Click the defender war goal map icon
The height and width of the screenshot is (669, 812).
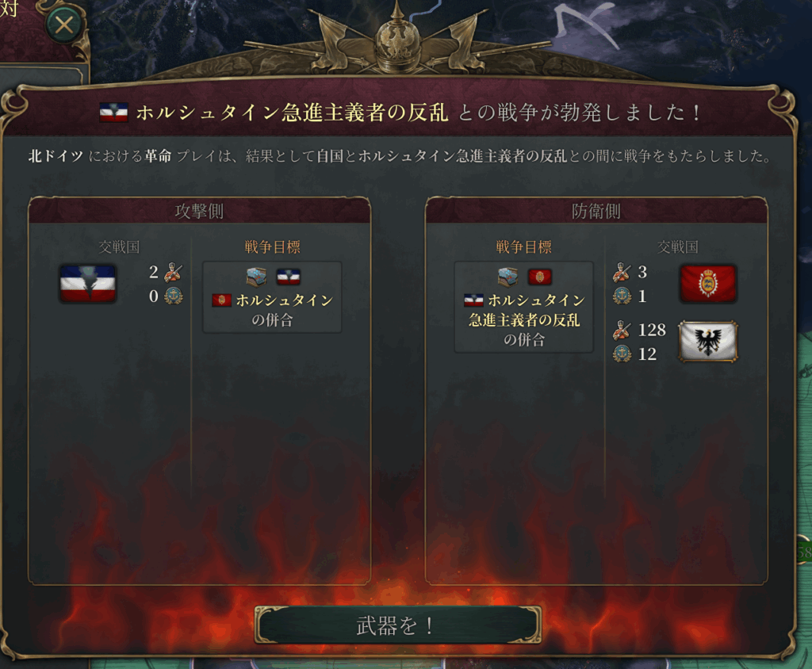508,277
